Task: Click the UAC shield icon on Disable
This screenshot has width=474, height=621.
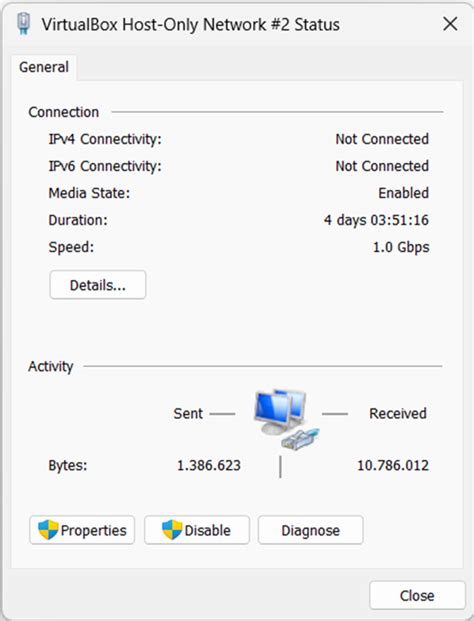Action: point(172,530)
